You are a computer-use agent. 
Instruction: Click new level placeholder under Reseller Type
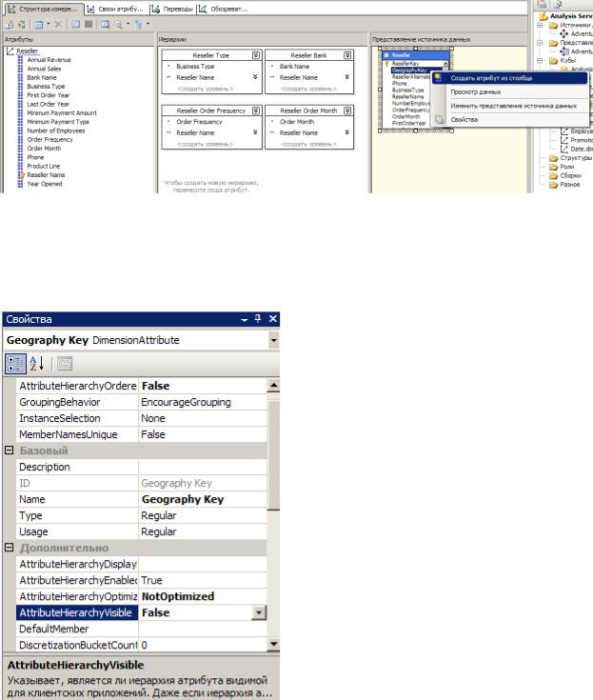click(x=205, y=89)
